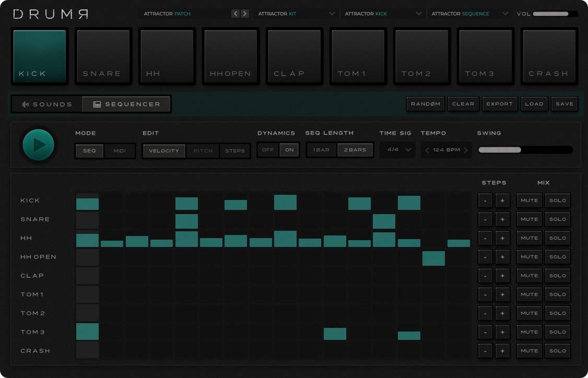Solo the HH track

pos(558,238)
